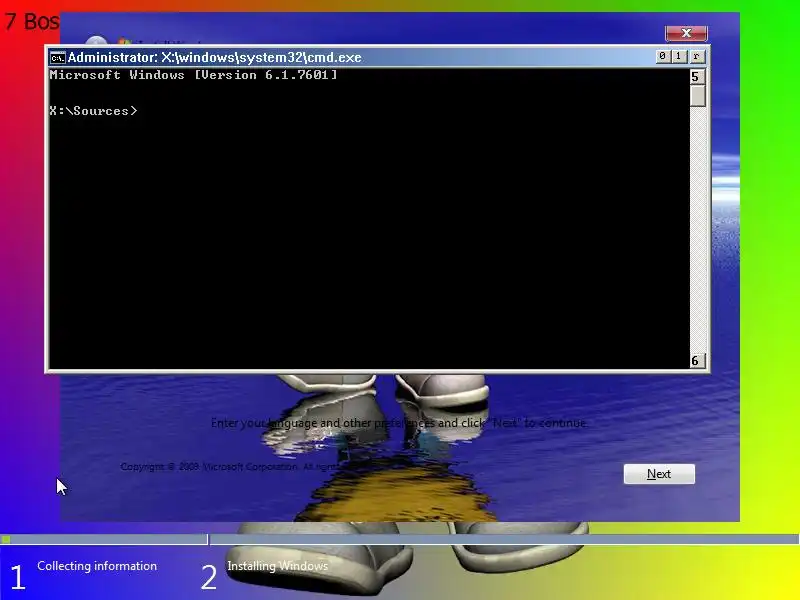Viewport: 800px width, 600px height.
Task: Maximize the cmd.exe command prompt window
Action: 679,56
